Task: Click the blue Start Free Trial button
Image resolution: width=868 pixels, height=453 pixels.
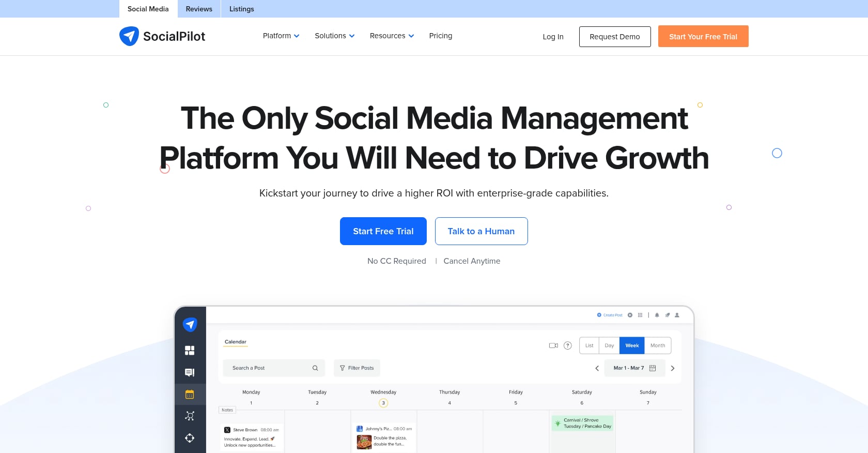Action: [383, 231]
